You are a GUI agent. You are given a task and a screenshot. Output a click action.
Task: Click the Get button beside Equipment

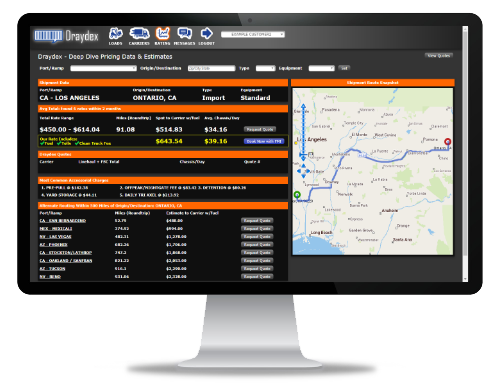pos(344,68)
